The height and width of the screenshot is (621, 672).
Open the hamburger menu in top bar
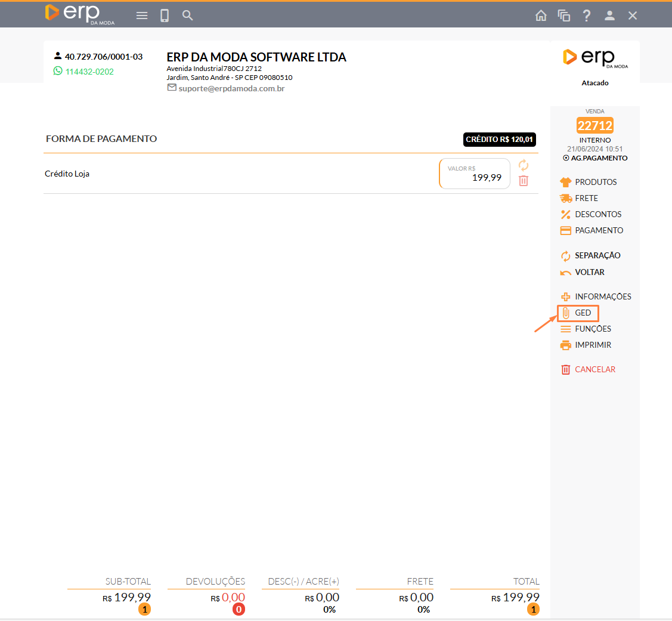point(142,16)
